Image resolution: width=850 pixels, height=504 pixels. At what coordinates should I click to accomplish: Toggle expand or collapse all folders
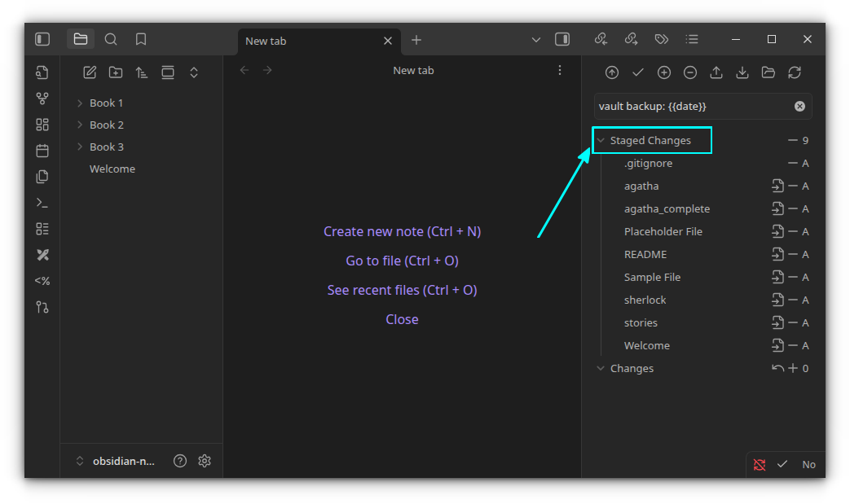tap(194, 72)
